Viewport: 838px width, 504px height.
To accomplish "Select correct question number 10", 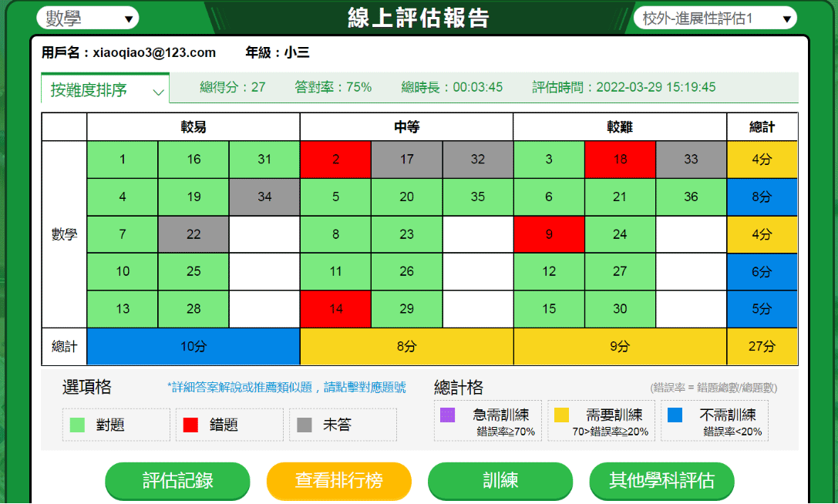I will 123,271.
